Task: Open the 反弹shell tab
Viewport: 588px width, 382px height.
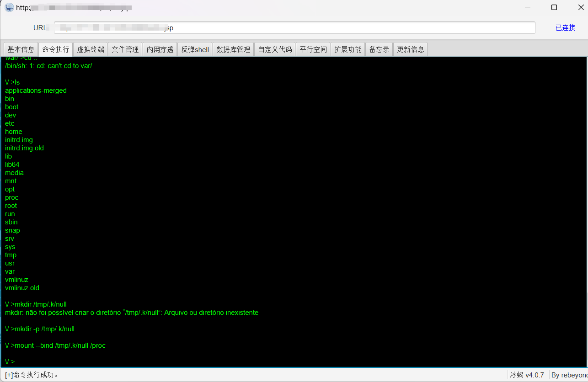Action: coord(195,49)
